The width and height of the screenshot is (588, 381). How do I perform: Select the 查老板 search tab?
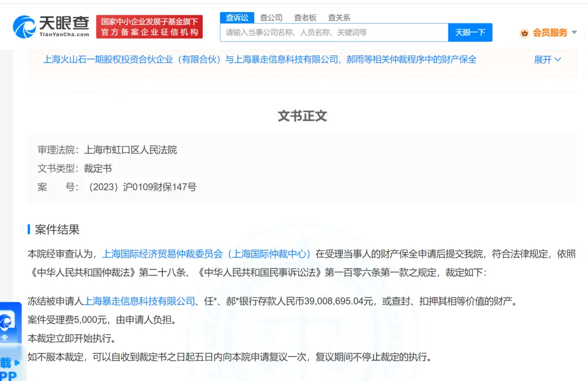coord(305,18)
